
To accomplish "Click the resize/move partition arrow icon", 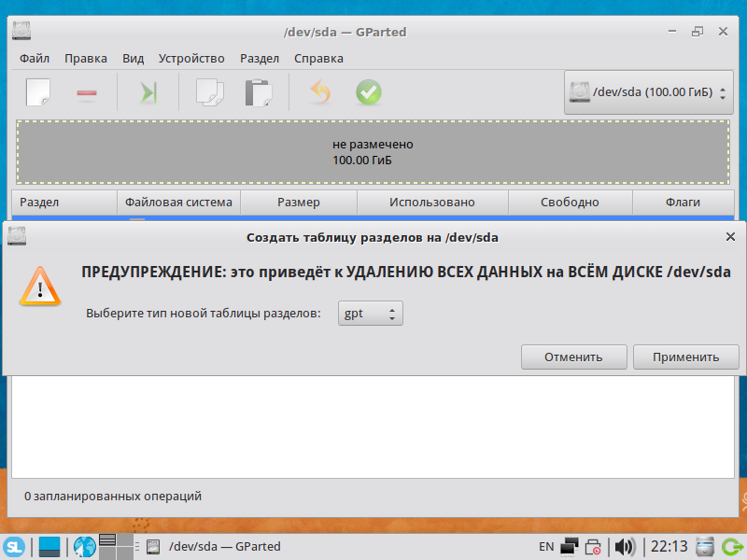I will point(148,92).
